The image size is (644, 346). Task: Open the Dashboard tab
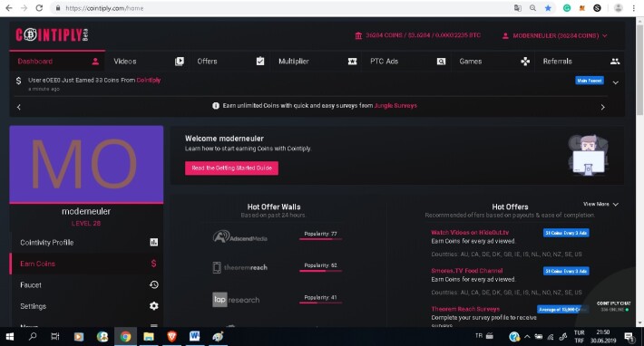tap(57, 61)
